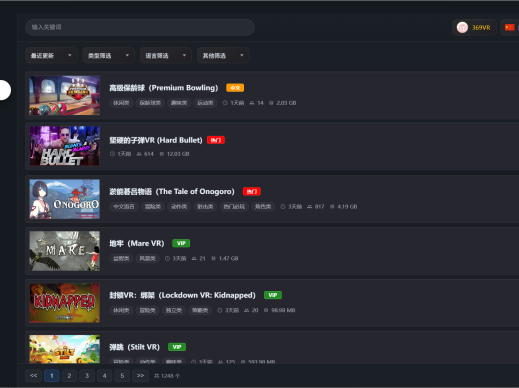
Task: Click the clock icon in Hard Bullet row
Action: (x=112, y=154)
